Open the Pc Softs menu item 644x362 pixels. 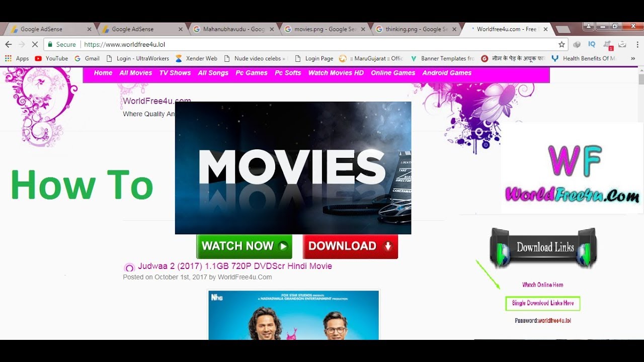(x=288, y=73)
